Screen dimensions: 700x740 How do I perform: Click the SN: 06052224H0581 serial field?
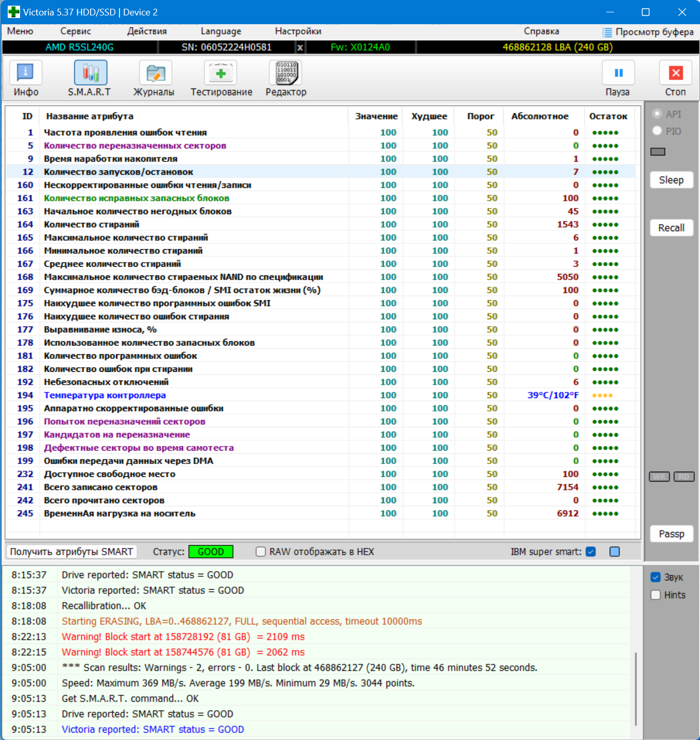click(227, 47)
